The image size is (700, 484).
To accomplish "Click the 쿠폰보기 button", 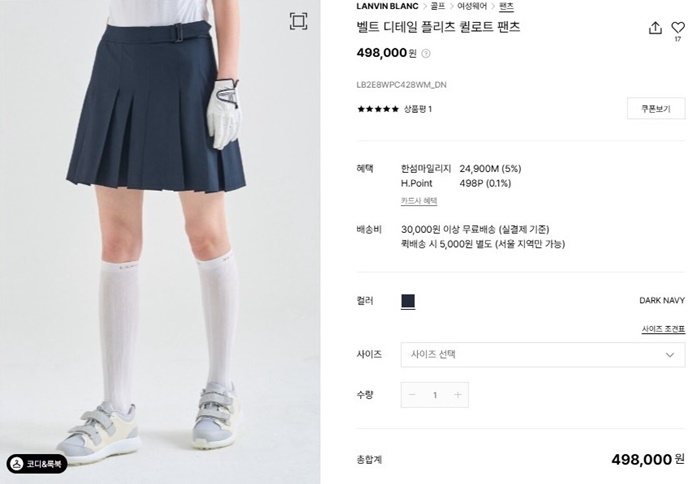I will tap(656, 108).
